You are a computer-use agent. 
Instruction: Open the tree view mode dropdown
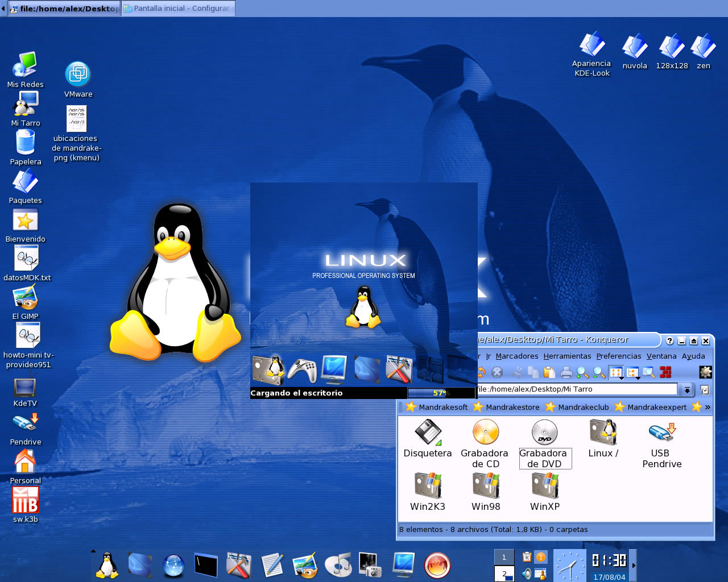(633, 373)
